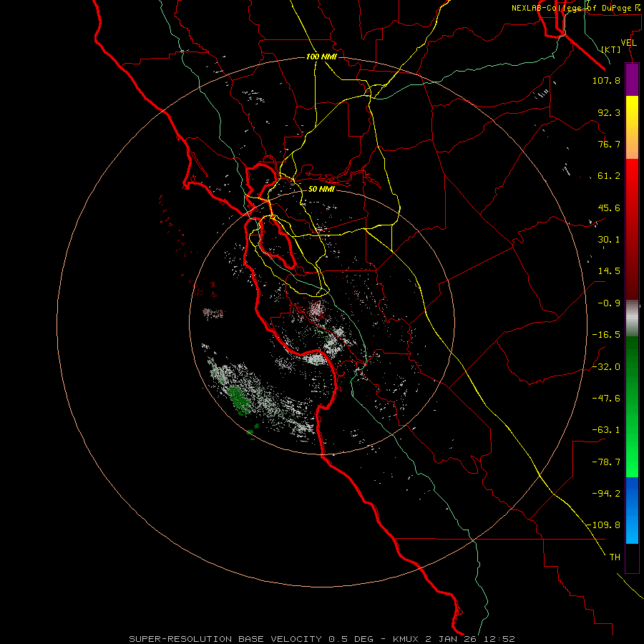Pick the purple segment of the color bar
The image size is (644, 644).
[632, 79]
